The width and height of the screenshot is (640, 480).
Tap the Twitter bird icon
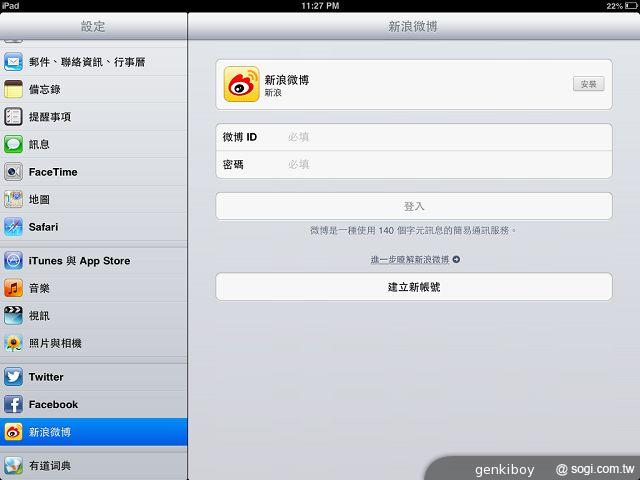(x=13, y=377)
